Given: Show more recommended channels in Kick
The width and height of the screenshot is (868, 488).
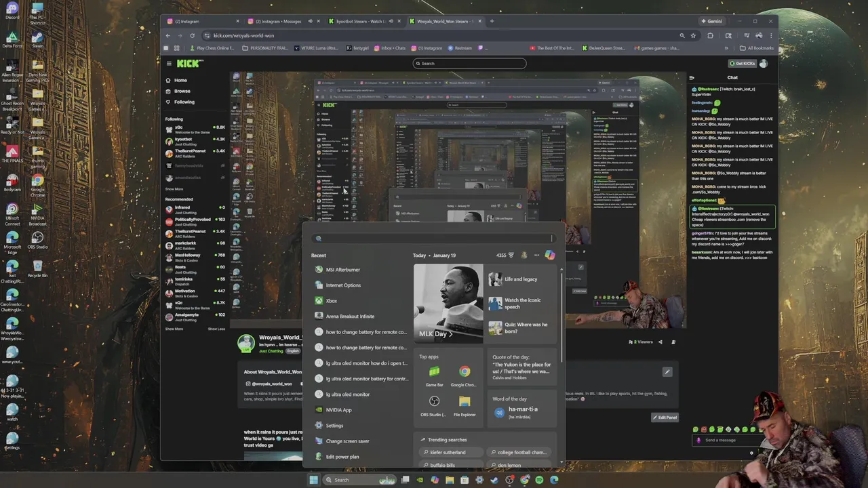Looking at the screenshot, I should [174, 329].
